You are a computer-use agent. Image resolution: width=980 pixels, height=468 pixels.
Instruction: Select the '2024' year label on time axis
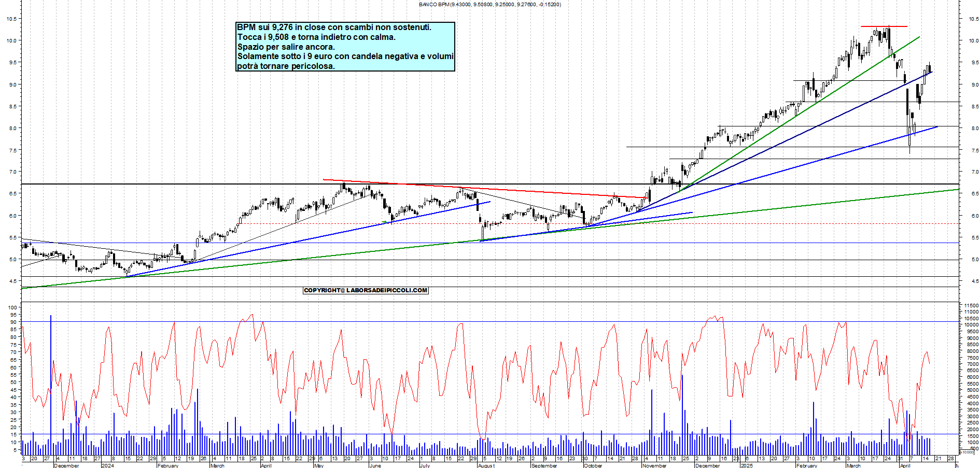coord(107,465)
